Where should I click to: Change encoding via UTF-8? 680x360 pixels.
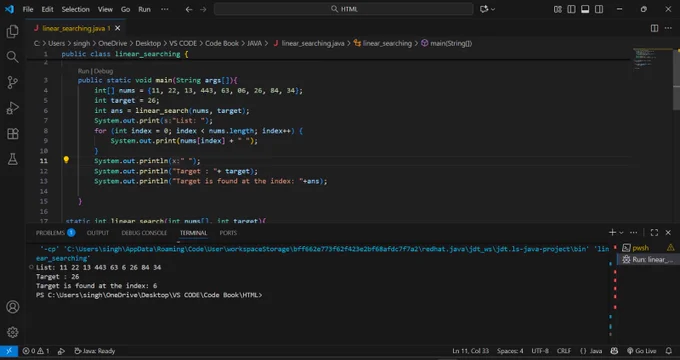coord(540,351)
